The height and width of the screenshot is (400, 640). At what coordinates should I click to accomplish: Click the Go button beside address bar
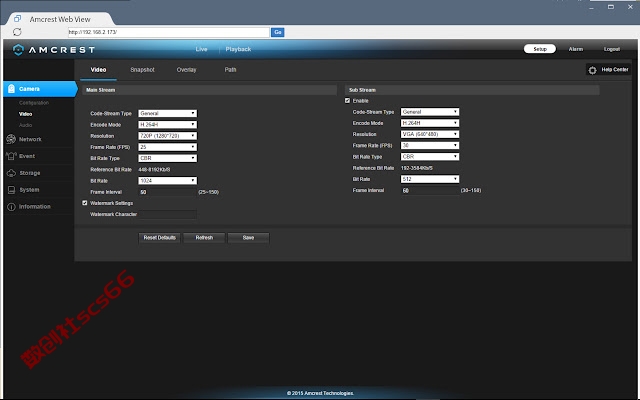pyautogui.click(x=278, y=32)
